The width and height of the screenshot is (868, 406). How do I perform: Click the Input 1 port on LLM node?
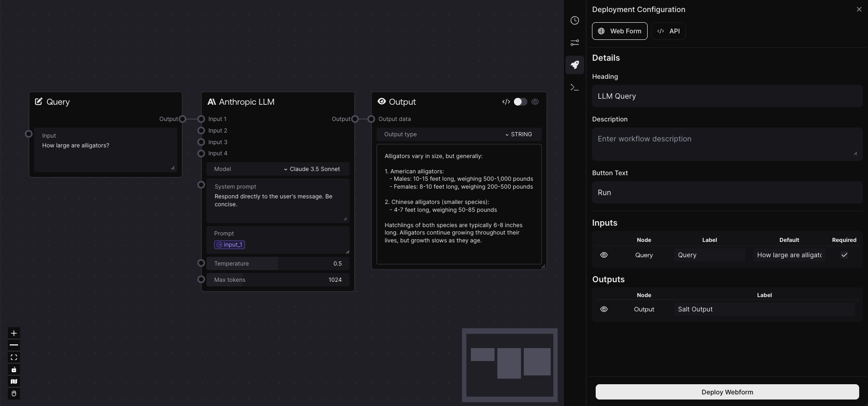point(201,119)
